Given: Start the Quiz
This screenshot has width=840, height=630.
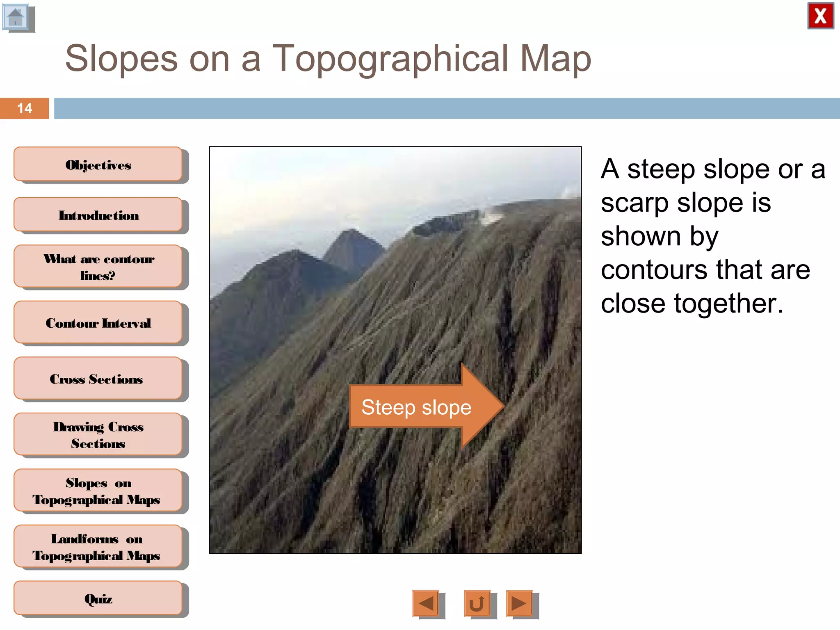Looking at the screenshot, I should [x=98, y=598].
